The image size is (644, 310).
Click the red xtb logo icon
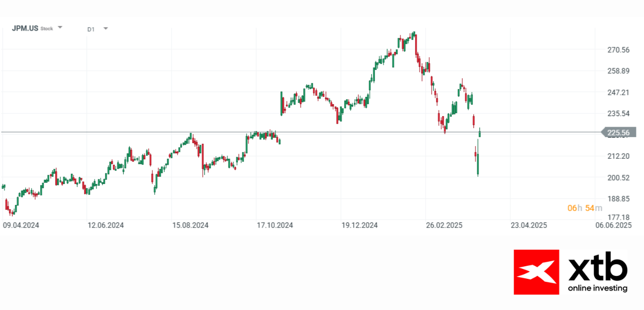click(536, 272)
